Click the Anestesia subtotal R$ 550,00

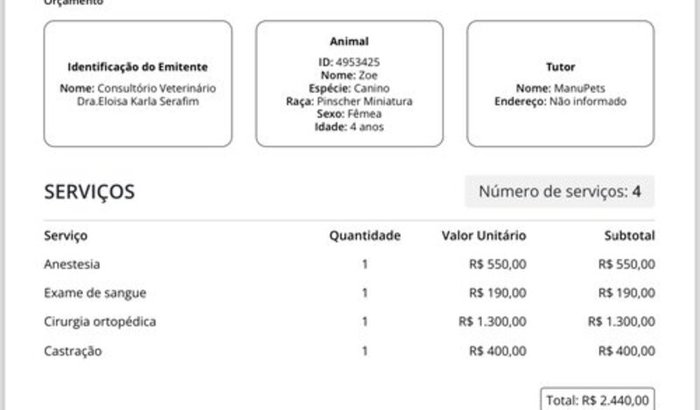click(626, 264)
